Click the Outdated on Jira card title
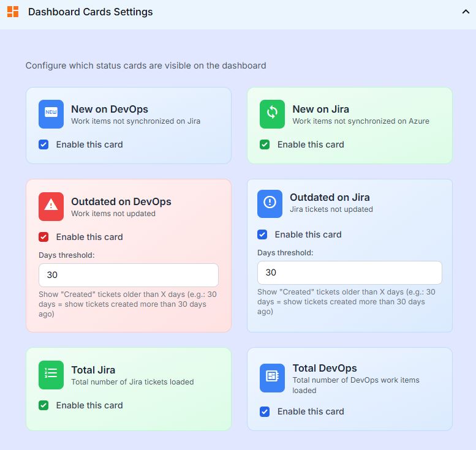The height and width of the screenshot is (450, 476). click(330, 197)
